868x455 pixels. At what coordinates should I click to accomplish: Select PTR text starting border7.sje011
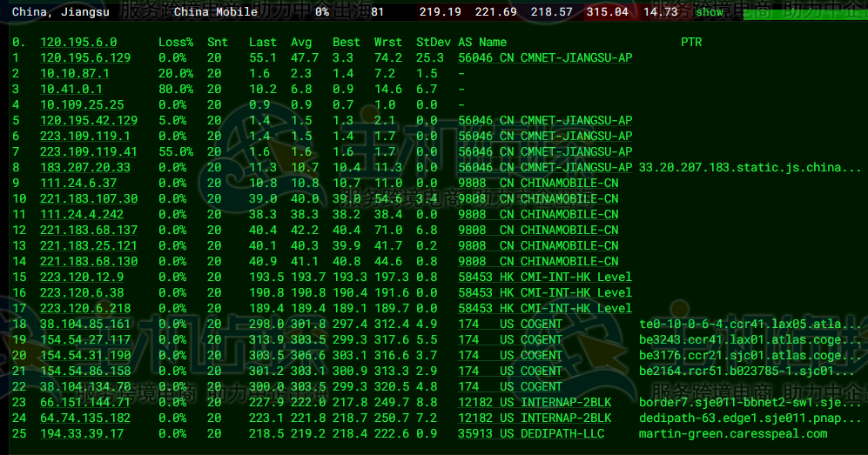750,403
